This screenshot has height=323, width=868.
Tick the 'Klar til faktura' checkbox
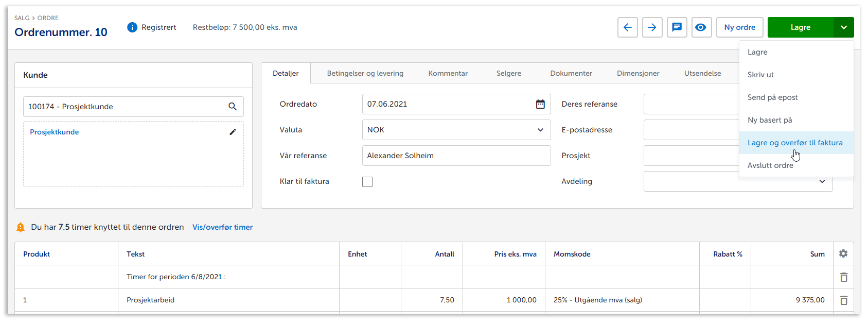(x=367, y=182)
